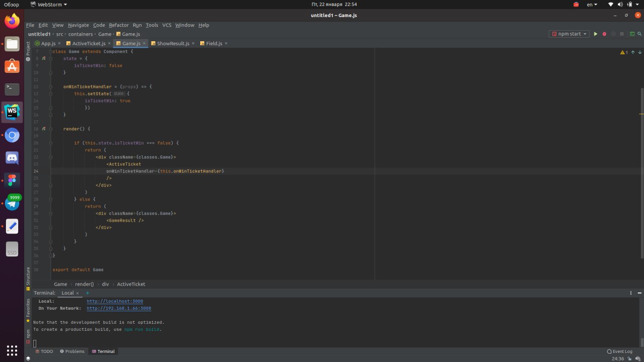Switch to the App.js tab

coord(48,44)
